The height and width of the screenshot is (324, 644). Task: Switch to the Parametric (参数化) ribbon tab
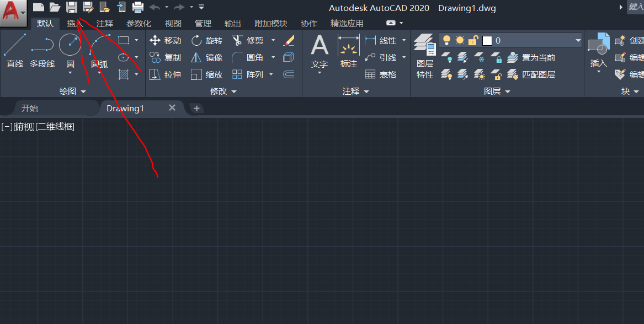(x=139, y=23)
